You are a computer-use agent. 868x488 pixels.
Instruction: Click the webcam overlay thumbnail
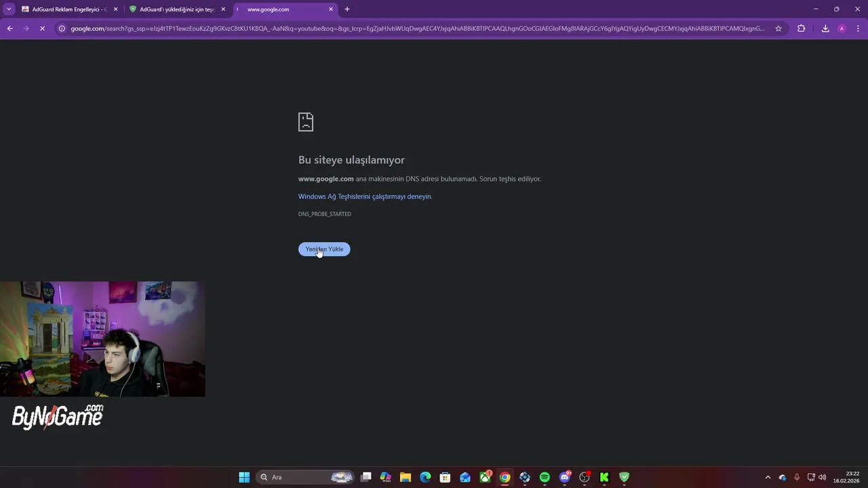(102, 339)
